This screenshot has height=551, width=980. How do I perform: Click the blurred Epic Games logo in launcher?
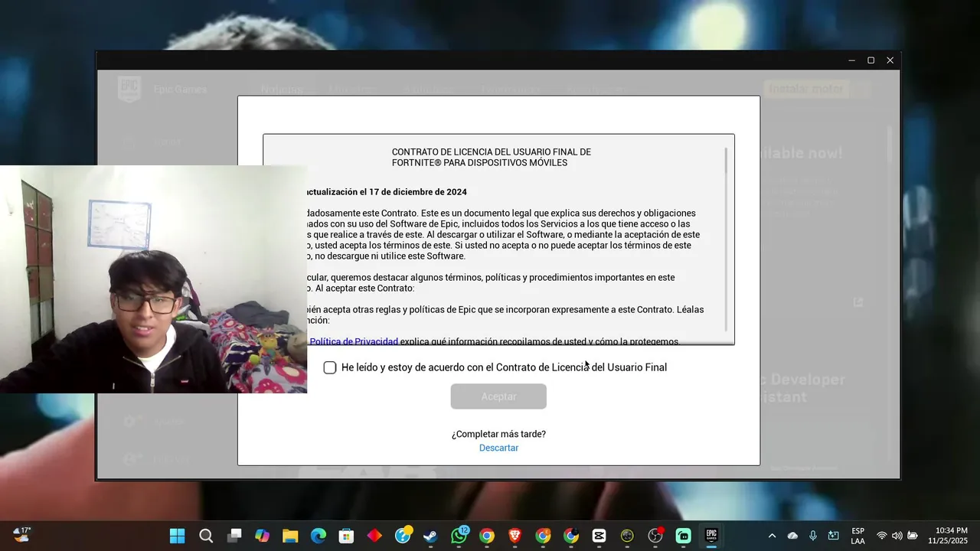(x=129, y=89)
